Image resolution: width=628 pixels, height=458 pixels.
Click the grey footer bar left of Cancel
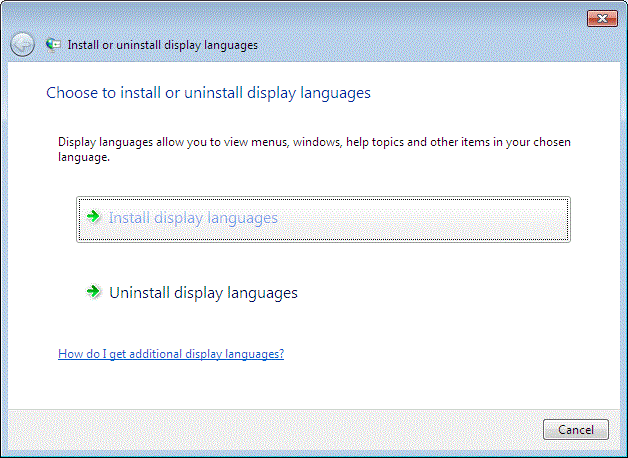(272, 430)
